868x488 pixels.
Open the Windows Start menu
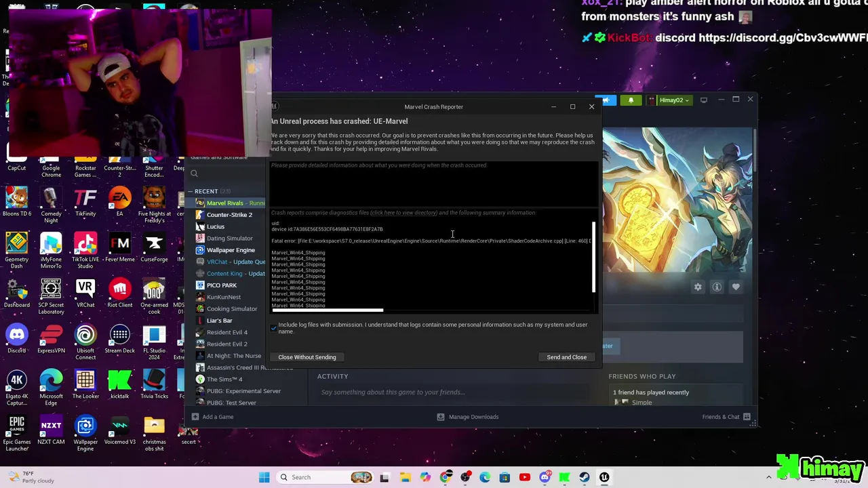[264, 477]
